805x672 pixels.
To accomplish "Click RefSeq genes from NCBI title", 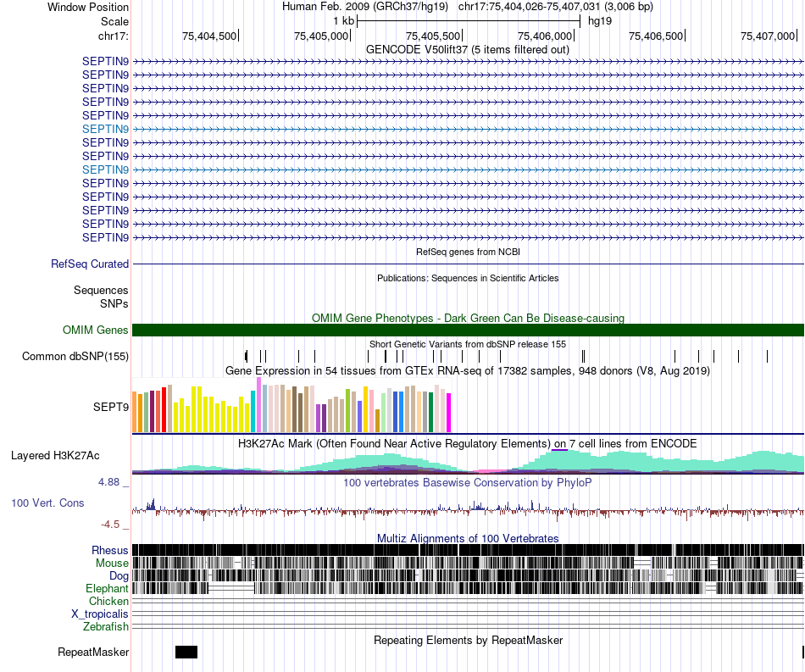I will pyautogui.click(x=468, y=252).
